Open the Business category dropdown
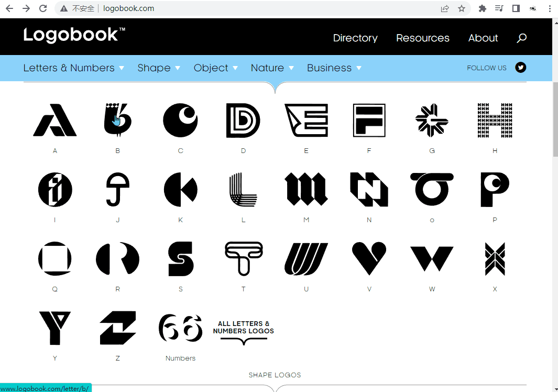The width and height of the screenshot is (558, 392). 334,68
